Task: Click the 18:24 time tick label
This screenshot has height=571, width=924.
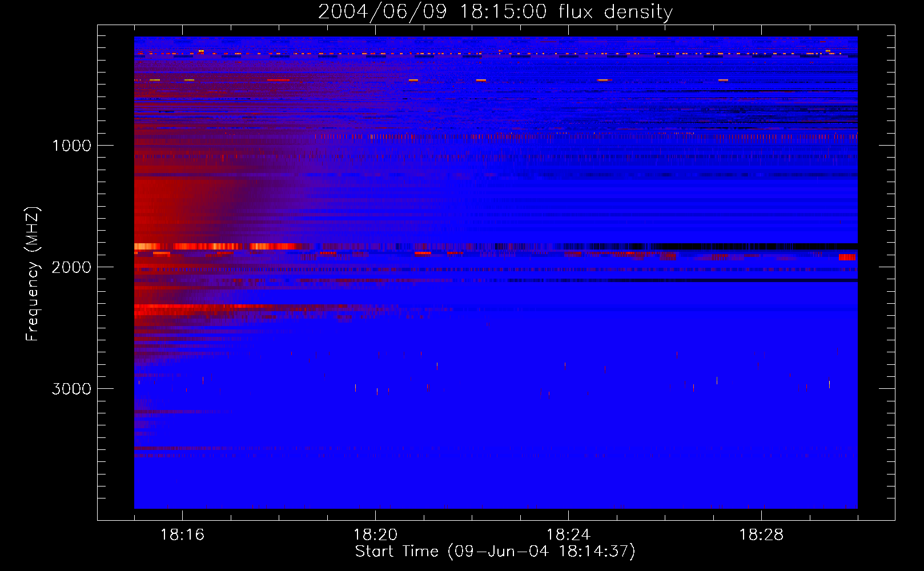Action: point(568,535)
